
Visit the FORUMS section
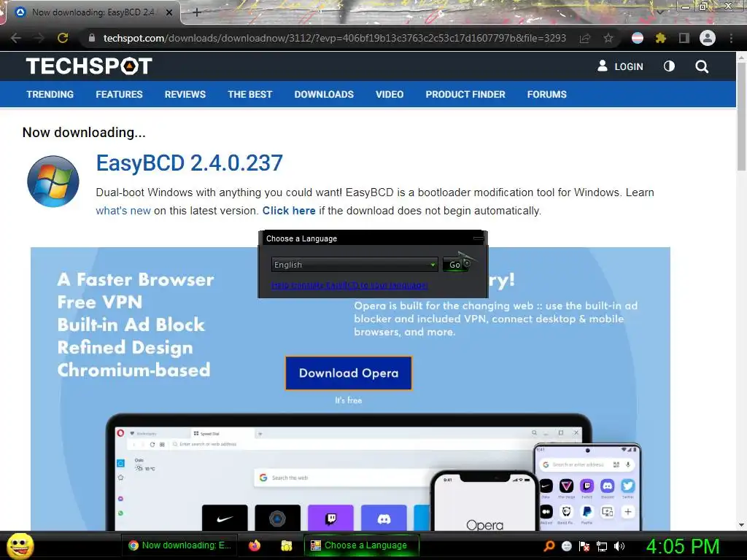547,94
